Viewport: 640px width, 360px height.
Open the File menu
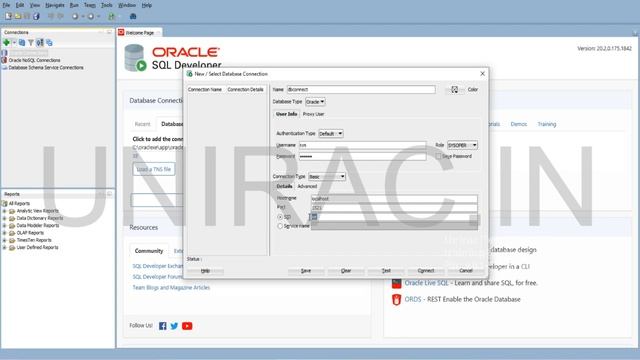pos(6,5)
